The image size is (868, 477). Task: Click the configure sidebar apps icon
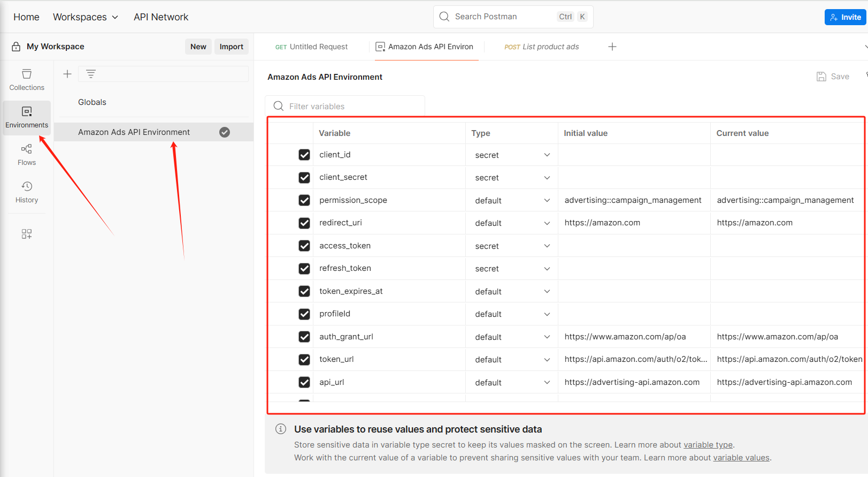tap(27, 234)
